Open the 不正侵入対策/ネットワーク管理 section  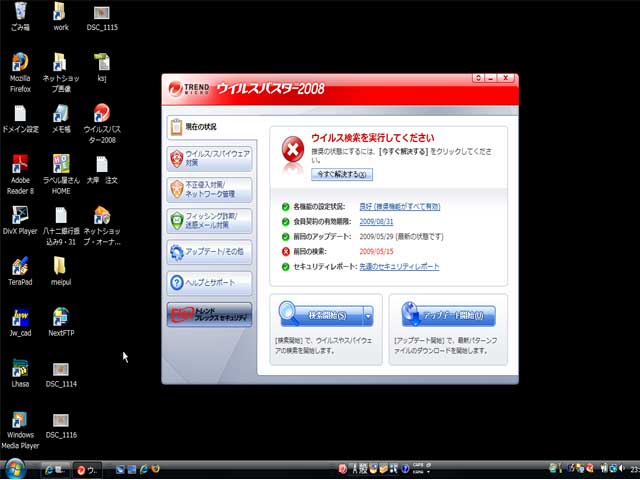point(209,189)
